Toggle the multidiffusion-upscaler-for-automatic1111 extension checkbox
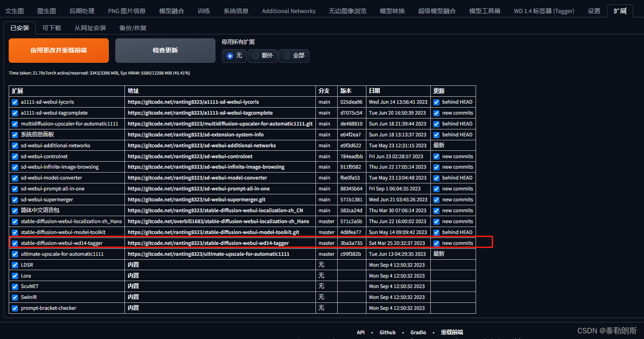Screen dimensions: 644x339 click(15, 124)
